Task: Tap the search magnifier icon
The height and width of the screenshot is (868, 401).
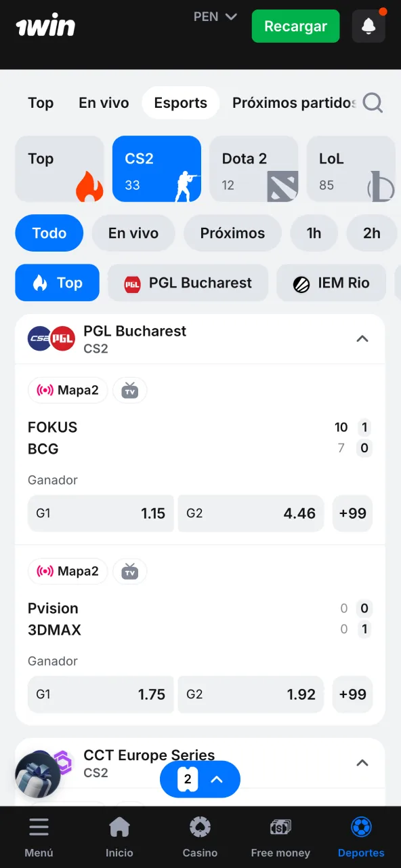Action: pos(372,102)
